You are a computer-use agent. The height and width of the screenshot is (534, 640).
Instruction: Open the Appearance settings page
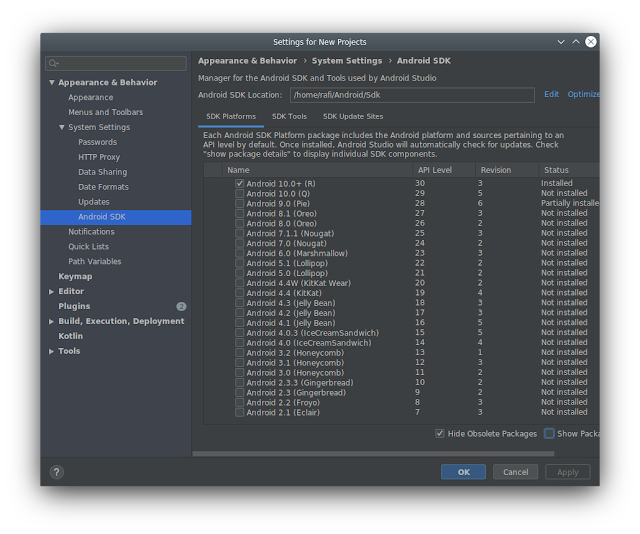click(x=91, y=98)
